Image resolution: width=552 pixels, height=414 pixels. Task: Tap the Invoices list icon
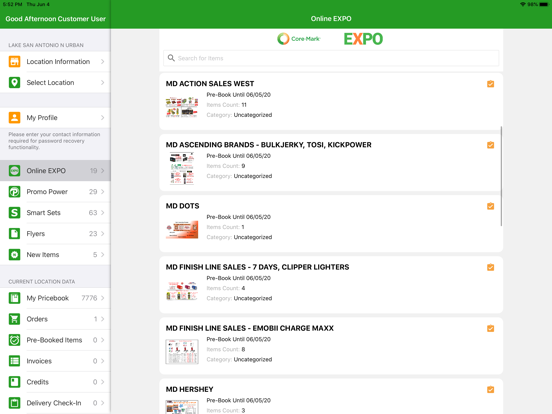[x=14, y=361]
